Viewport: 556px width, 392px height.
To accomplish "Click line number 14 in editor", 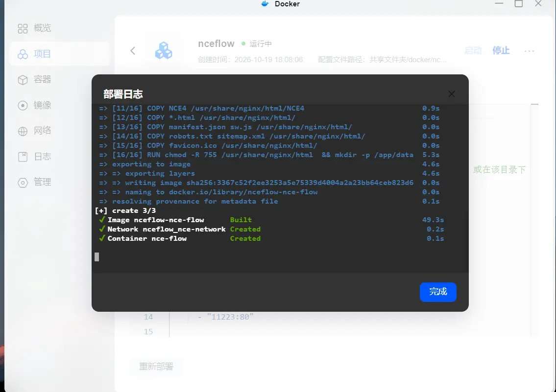I will tap(148, 317).
